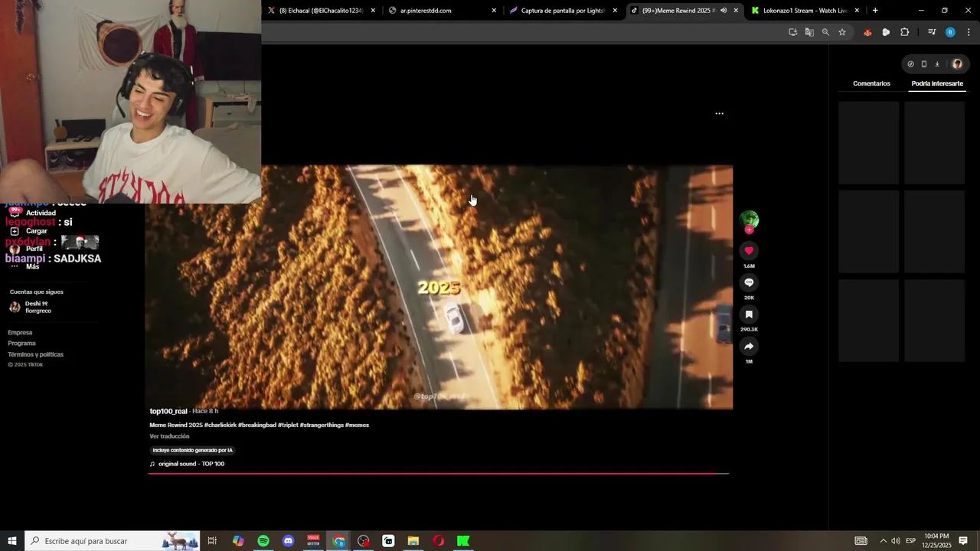
Task: Open the TikTok profile avatar in top-right pill
Action: (x=956, y=64)
